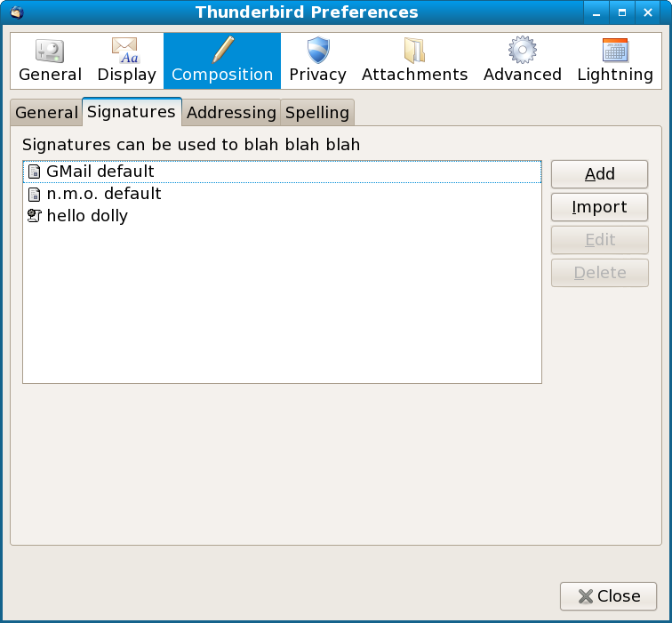Image resolution: width=672 pixels, height=623 pixels.
Task: Open the General preferences pane
Action: (50, 60)
